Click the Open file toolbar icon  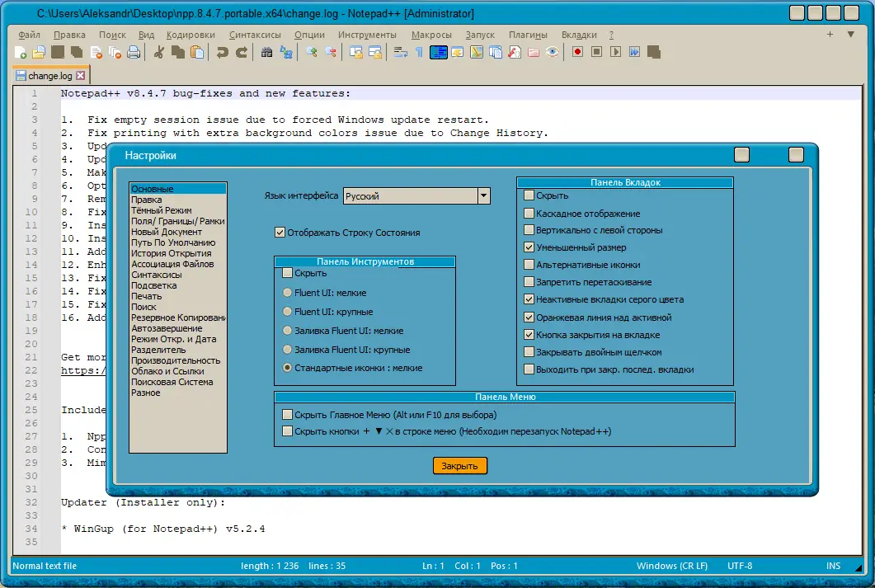coord(39,53)
